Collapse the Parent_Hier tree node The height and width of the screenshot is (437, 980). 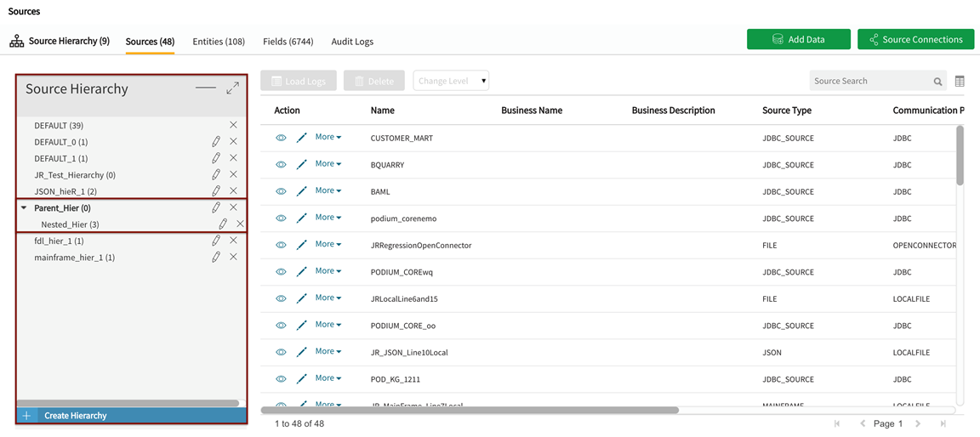[24, 207]
